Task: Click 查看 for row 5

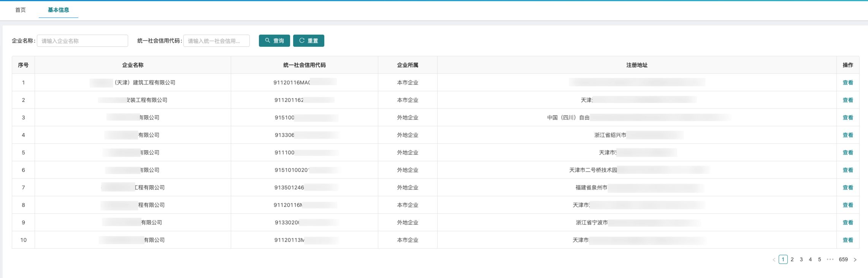Action: 848,153
